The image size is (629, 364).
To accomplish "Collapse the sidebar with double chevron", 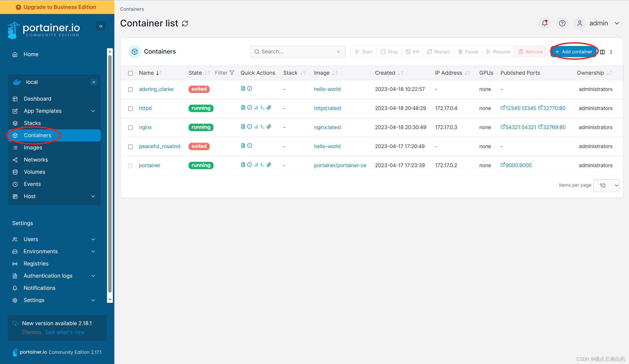I will 101,26.
